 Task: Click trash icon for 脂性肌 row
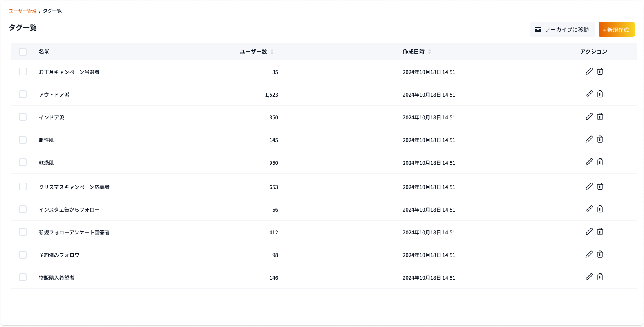coord(600,139)
